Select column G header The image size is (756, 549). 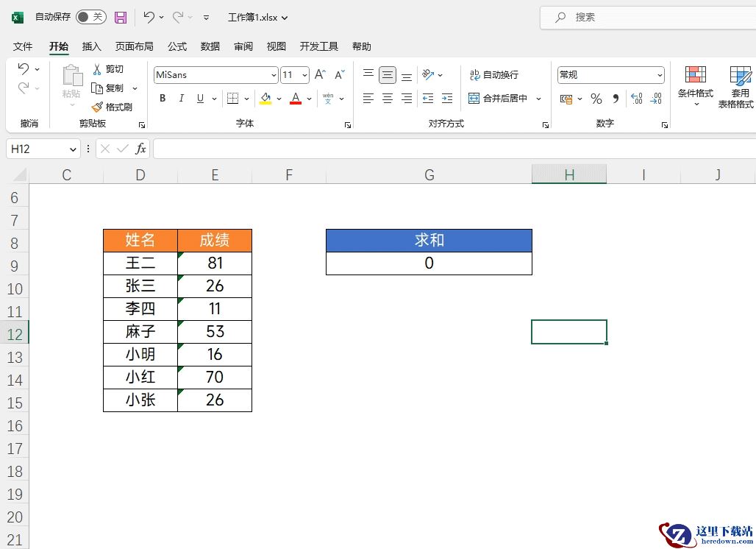click(429, 174)
